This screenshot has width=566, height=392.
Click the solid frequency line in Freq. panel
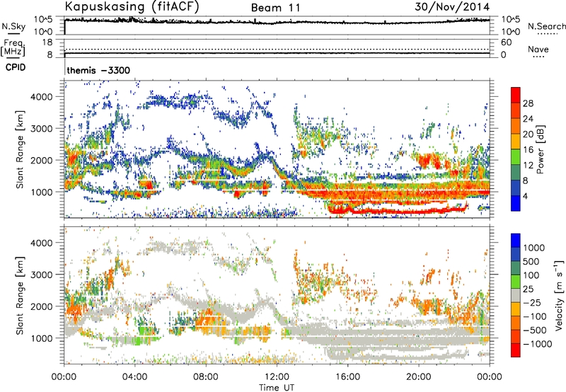(277, 53)
